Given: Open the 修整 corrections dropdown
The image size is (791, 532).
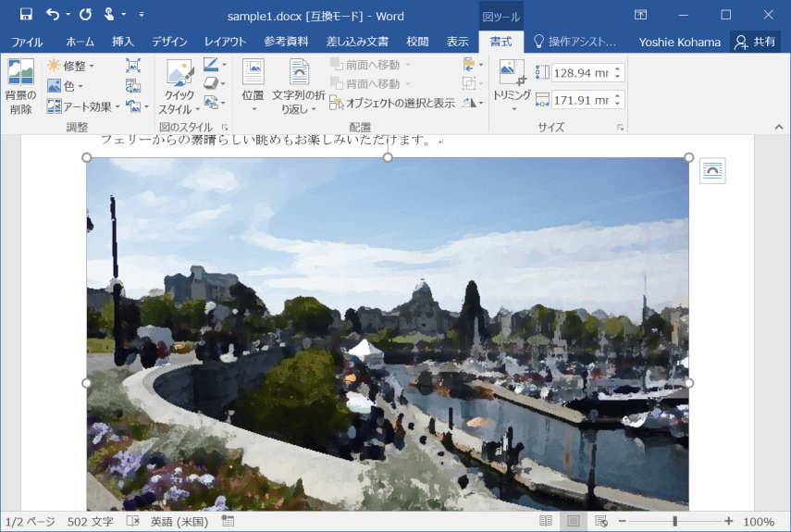Looking at the screenshot, I should [70, 66].
